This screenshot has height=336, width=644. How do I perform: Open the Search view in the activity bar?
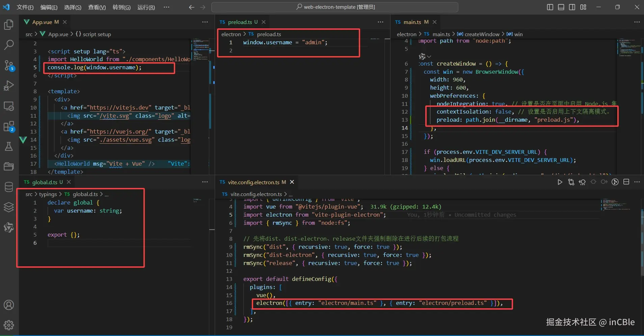coord(9,45)
